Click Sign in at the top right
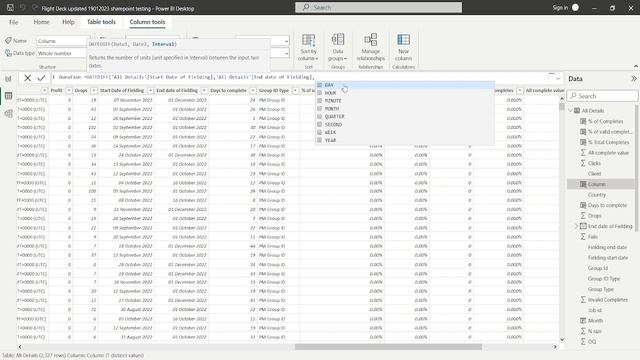 pos(560,8)
